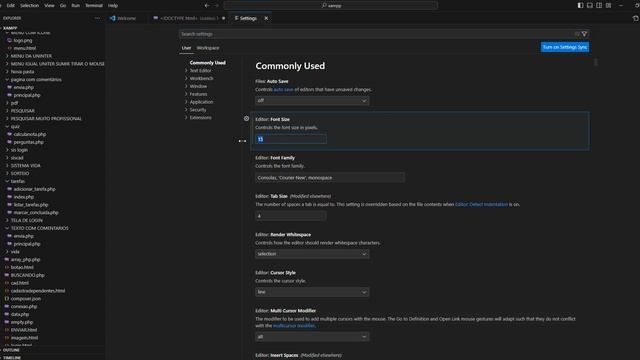Close the Settings tab
The height and width of the screenshot is (360, 640).
point(266,18)
